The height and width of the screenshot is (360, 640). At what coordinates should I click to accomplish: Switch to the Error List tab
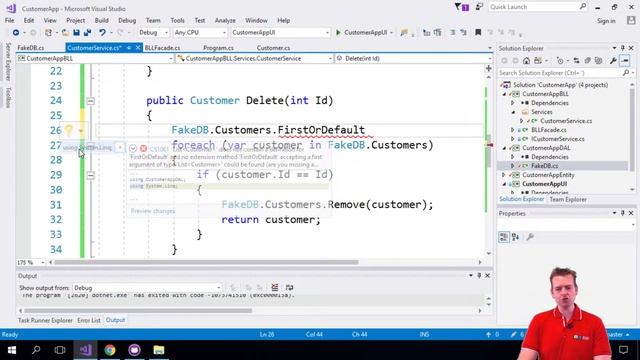click(89, 320)
